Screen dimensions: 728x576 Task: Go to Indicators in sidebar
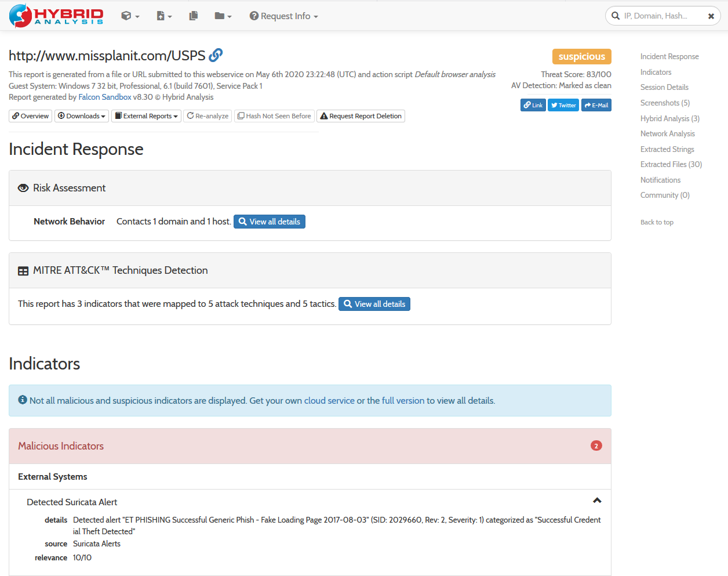click(x=656, y=72)
